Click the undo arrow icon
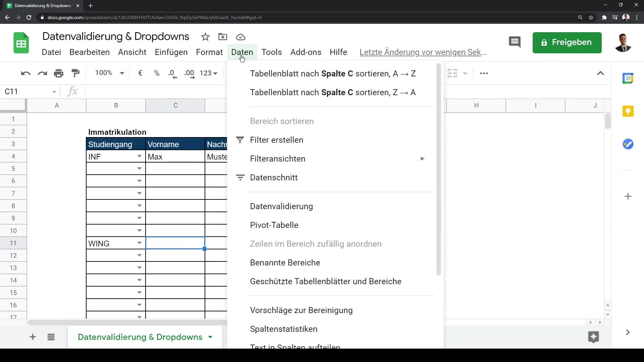Screen dimensions: 644x362 click(25, 72)
